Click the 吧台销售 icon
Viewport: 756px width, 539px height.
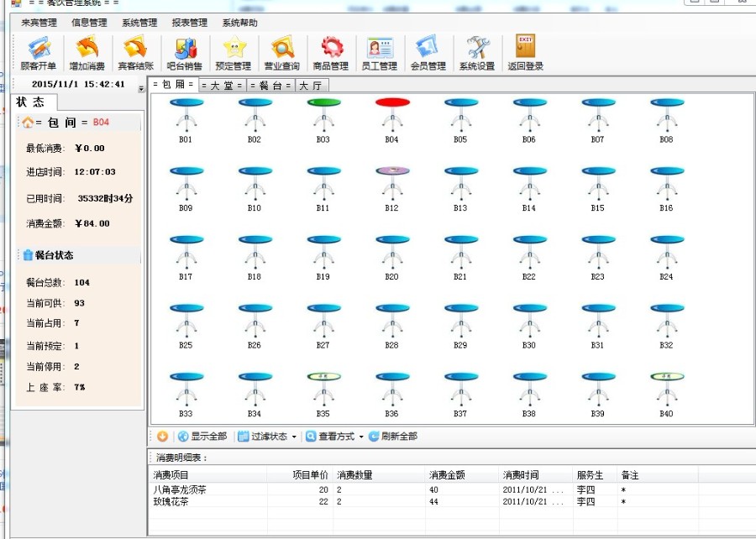point(185,52)
